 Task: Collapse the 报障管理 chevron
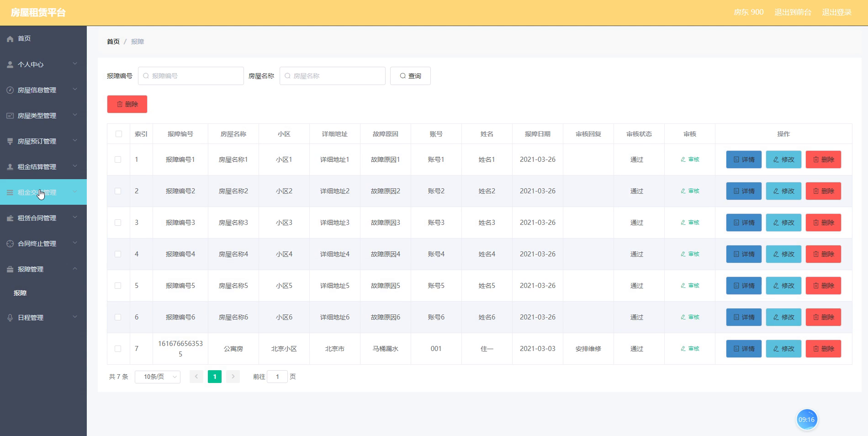(75, 269)
